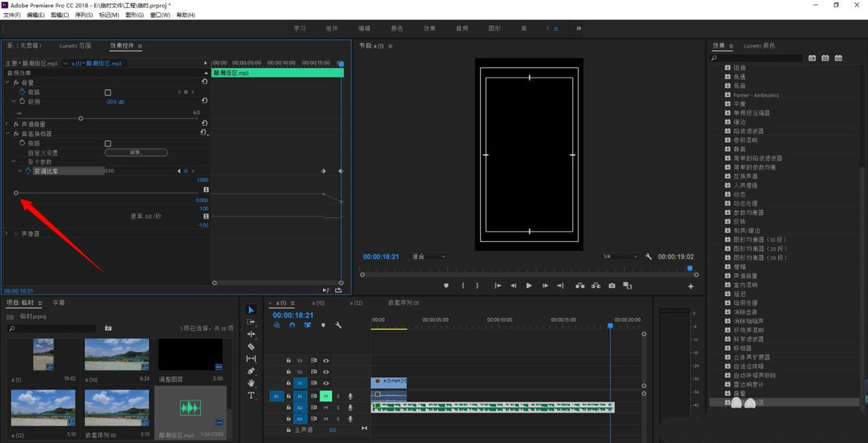The height and width of the screenshot is (443, 868).
Task: Select the Pen tool in the toolbar
Action: point(251,371)
